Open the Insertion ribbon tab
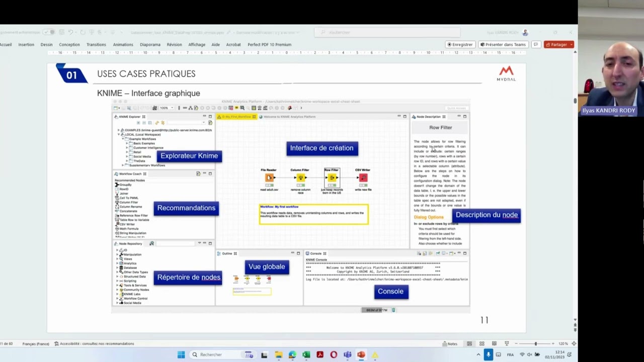This screenshot has width=644, height=362. tap(26, 44)
